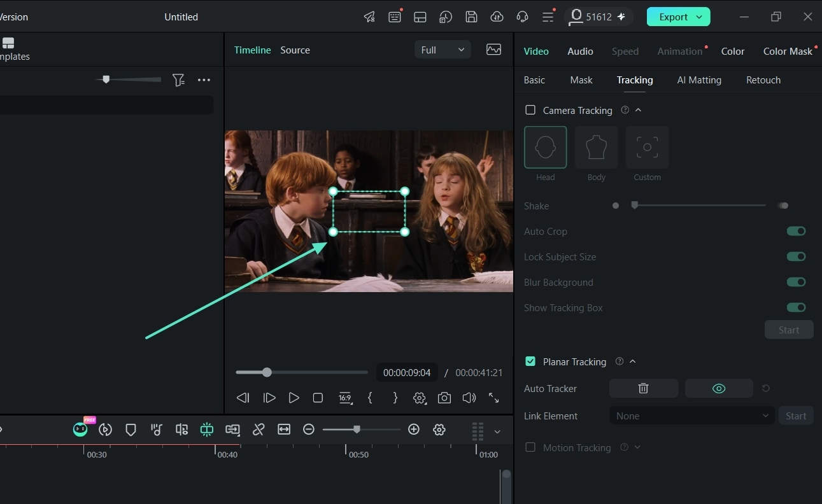Click the timeline zoom slider

[x=361, y=430]
